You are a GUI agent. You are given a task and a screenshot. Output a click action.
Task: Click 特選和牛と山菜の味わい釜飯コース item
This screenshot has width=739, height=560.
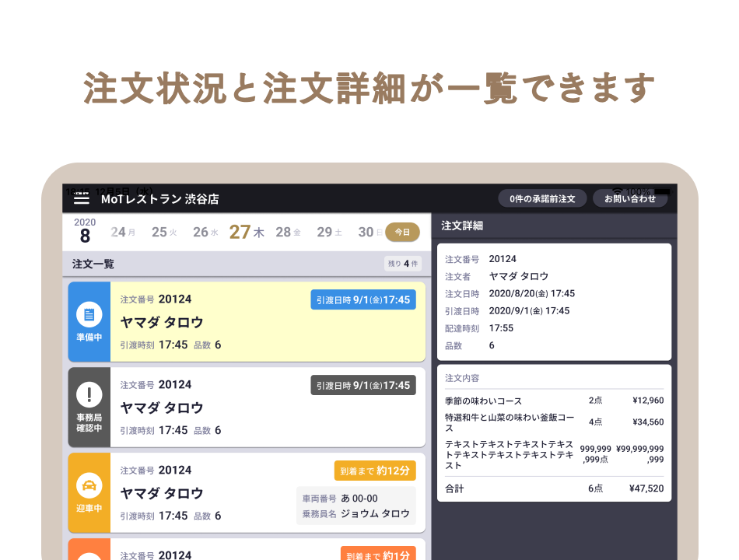point(510,422)
